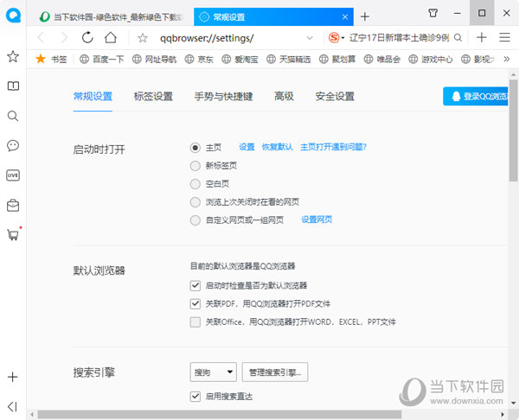Image resolution: width=519 pixels, height=420 pixels.
Task: Click the search magnifier in search box
Action: tap(458, 38)
